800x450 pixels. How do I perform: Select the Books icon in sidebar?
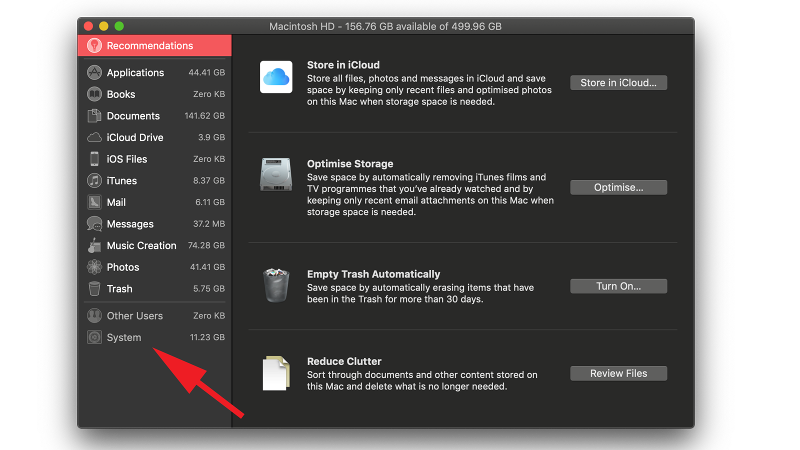tap(94, 95)
